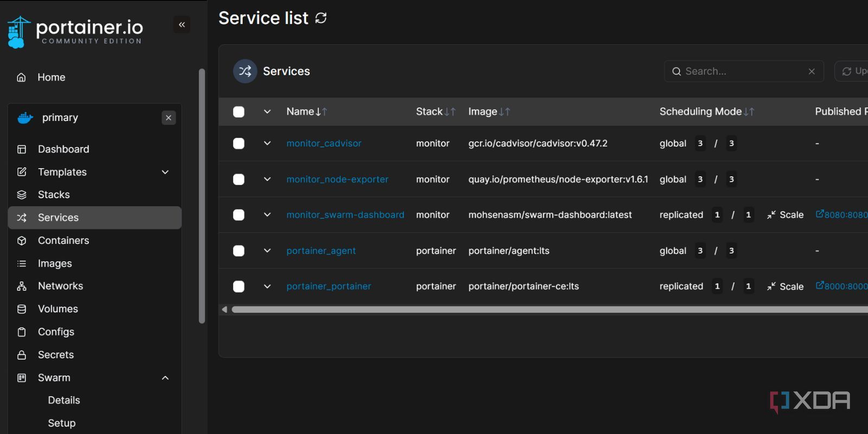This screenshot has width=868, height=434.
Task: Open the portainer_agent service link
Action: 321,251
